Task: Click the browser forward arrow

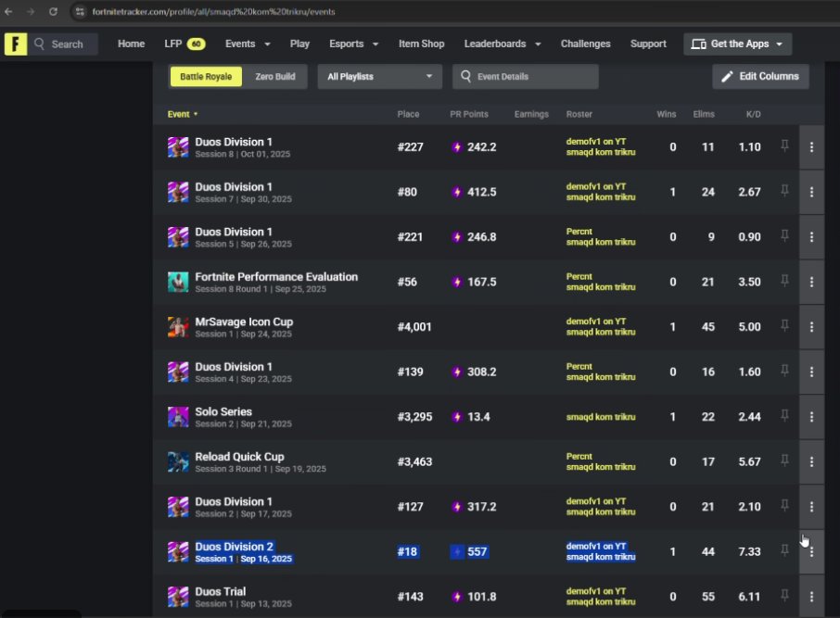Action: click(x=31, y=11)
